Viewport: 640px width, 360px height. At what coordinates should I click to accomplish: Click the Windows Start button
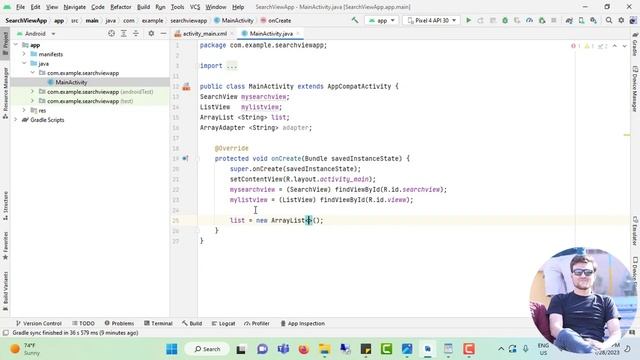(172, 349)
